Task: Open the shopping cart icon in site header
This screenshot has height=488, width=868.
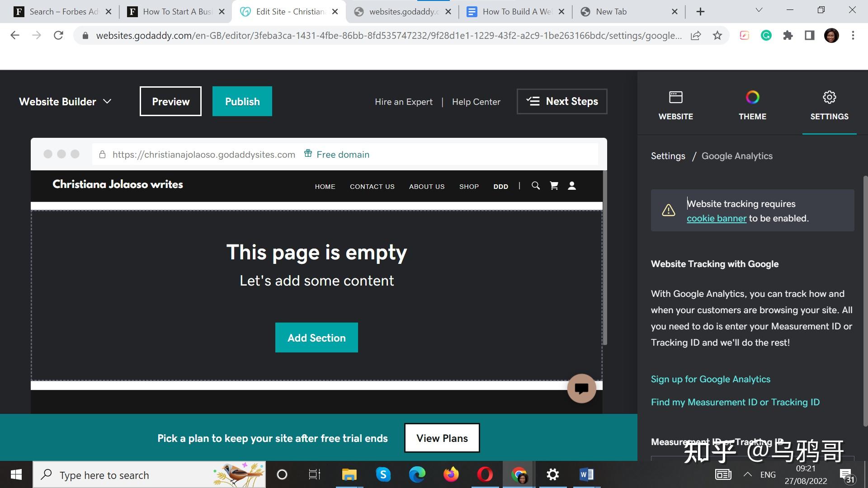Action: [x=554, y=186]
